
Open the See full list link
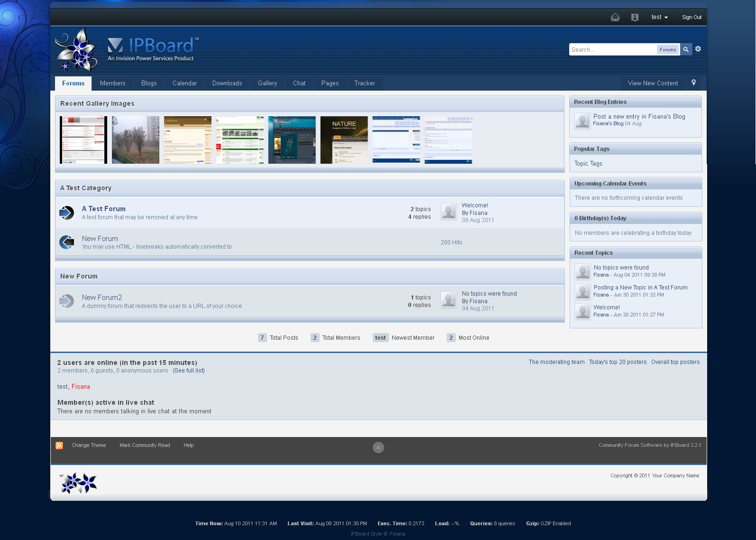(x=189, y=371)
